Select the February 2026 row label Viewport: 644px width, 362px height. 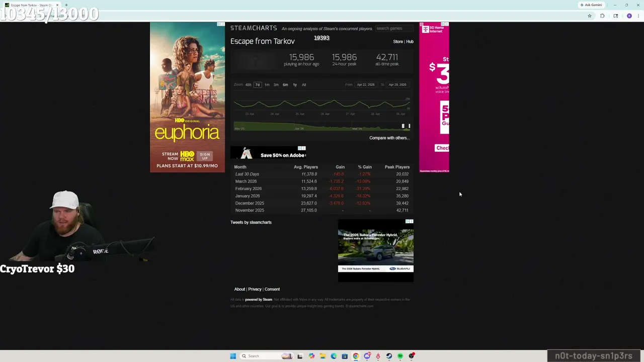[x=249, y=189]
